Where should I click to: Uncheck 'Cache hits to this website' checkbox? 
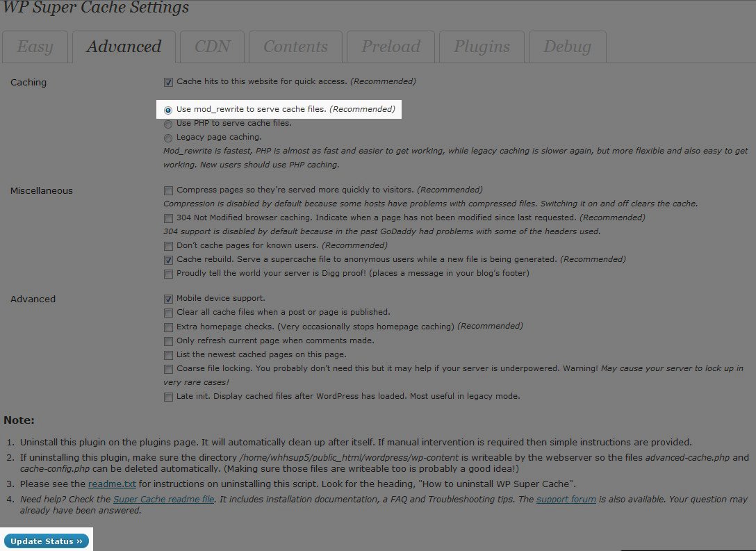(168, 82)
